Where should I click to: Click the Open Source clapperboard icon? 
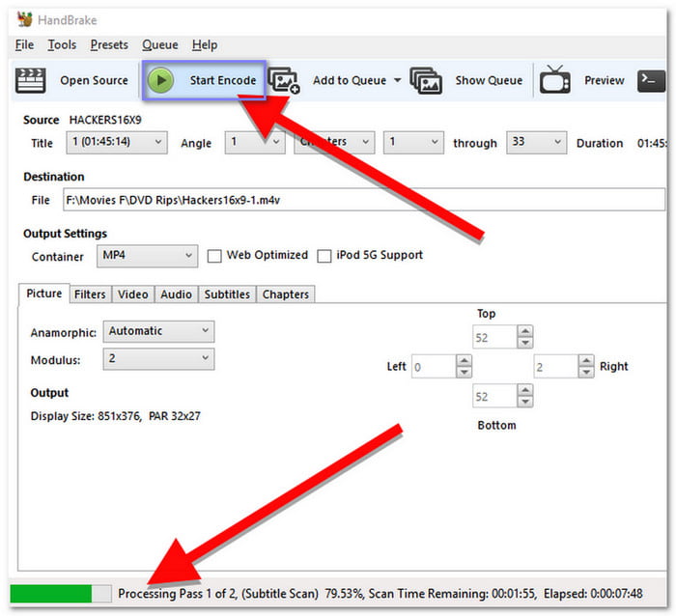tap(30, 80)
